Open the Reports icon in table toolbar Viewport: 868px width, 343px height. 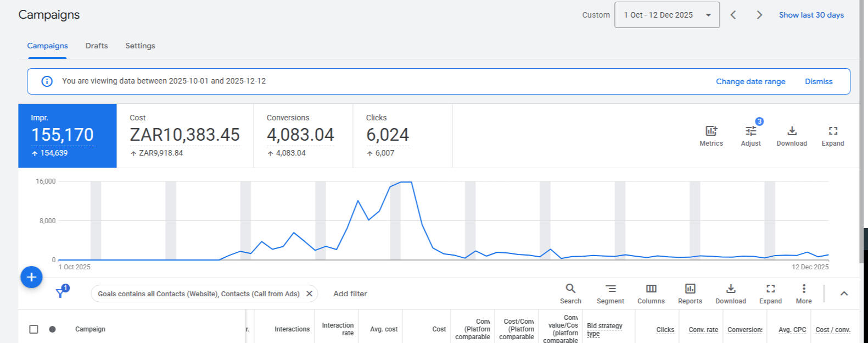690,289
